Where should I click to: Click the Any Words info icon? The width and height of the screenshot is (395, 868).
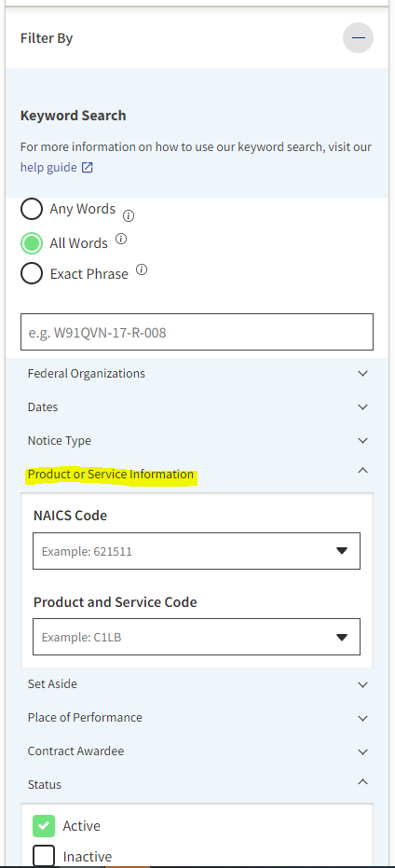[x=129, y=216]
